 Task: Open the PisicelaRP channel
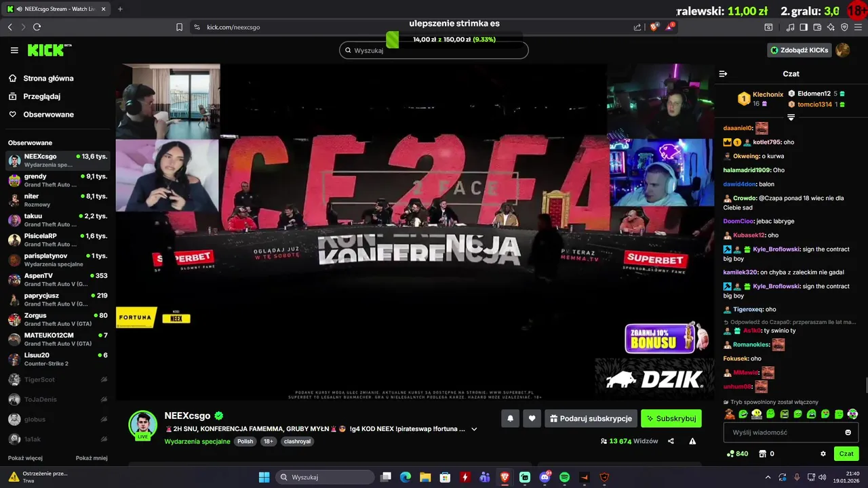(x=57, y=240)
